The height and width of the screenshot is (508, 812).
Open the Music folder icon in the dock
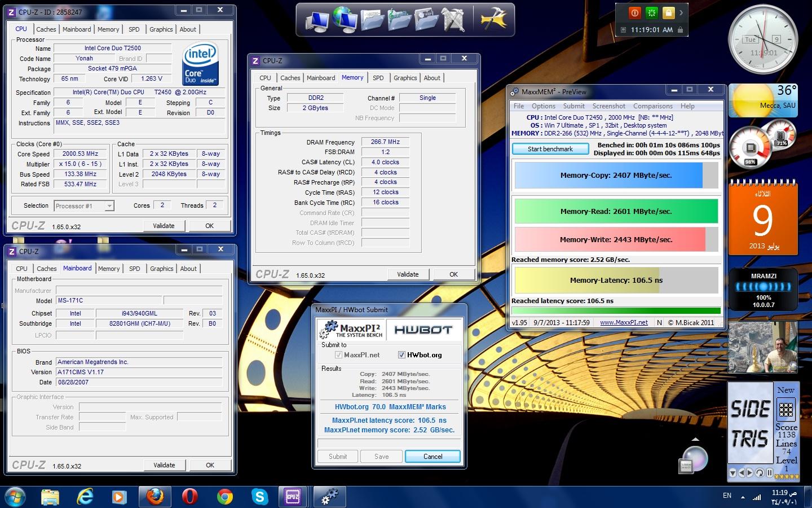pyautogui.click(x=400, y=20)
